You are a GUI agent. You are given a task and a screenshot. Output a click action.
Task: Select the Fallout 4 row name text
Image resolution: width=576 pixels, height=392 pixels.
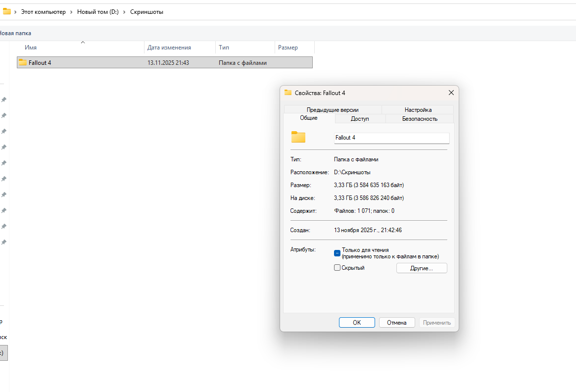[40, 62]
